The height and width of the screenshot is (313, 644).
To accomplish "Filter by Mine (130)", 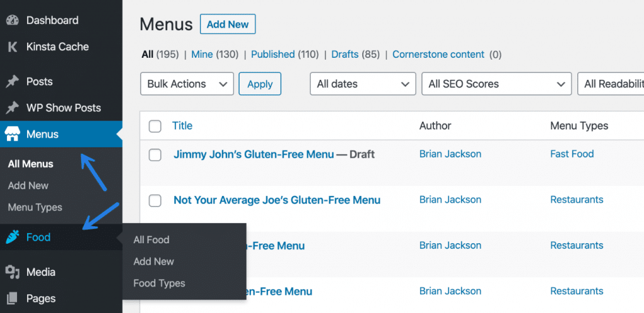I will click(x=215, y=55).
